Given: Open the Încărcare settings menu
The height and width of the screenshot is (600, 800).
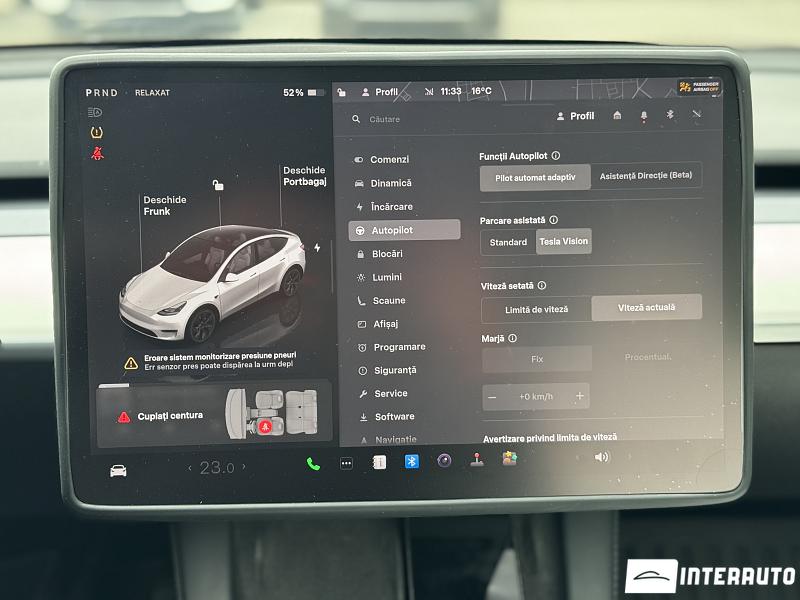Looking at the screenshot, I should click(391, 206).
